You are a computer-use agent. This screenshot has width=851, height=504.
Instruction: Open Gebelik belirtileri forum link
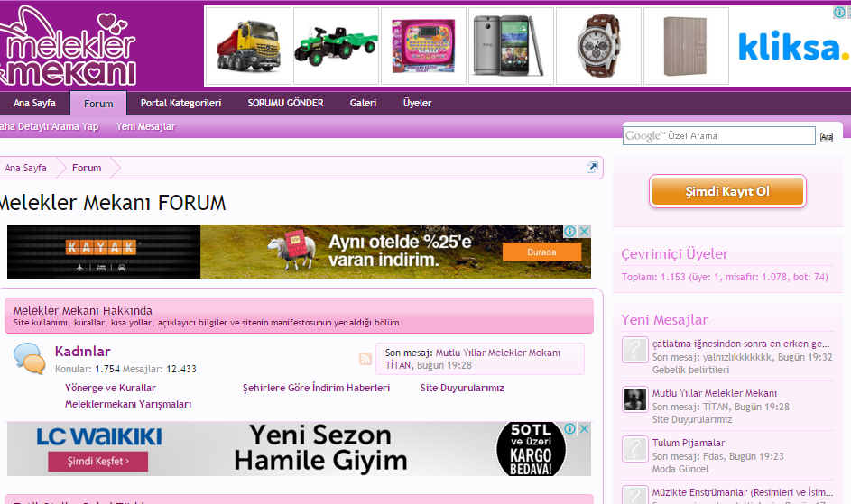pos(690,370)
